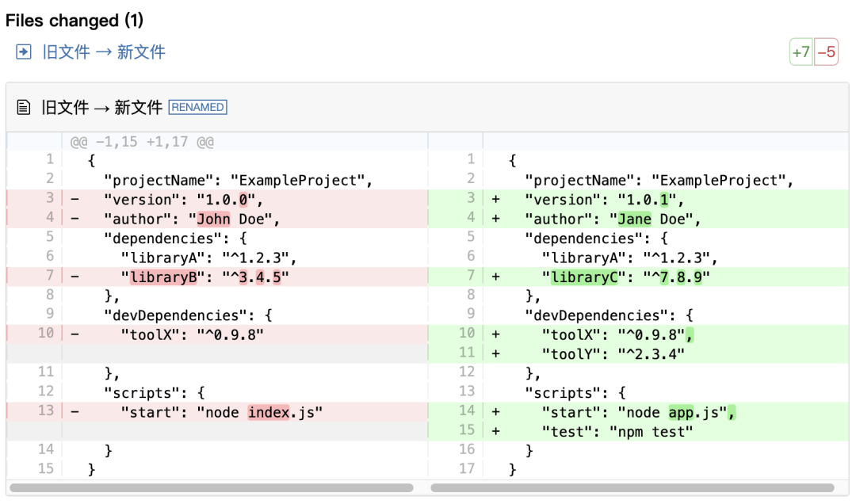The width and height of the screenshot is (856, 504).
Task: Click the file title 旧文件 → 新文件 in header
Action: (x=102, y=107)
